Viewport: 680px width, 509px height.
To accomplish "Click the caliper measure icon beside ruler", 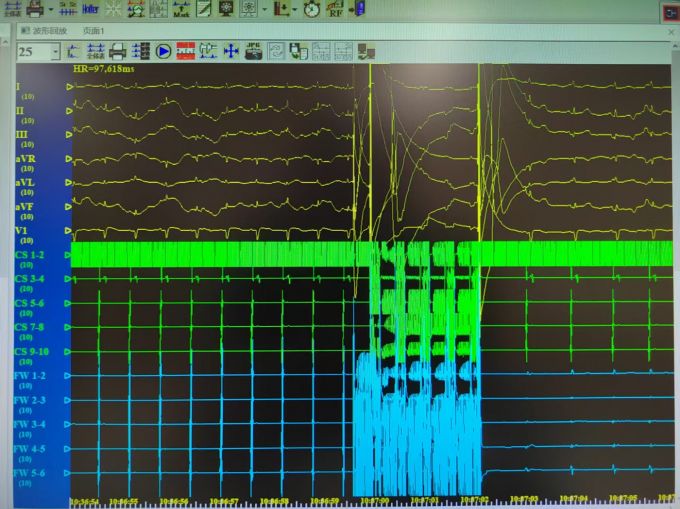I will (x=208, y=50).
